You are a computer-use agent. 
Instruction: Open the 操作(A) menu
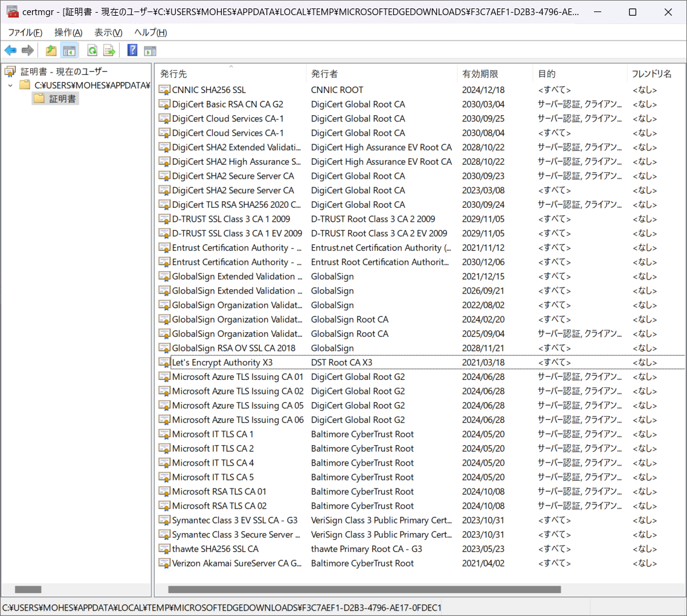coord(68,33)
